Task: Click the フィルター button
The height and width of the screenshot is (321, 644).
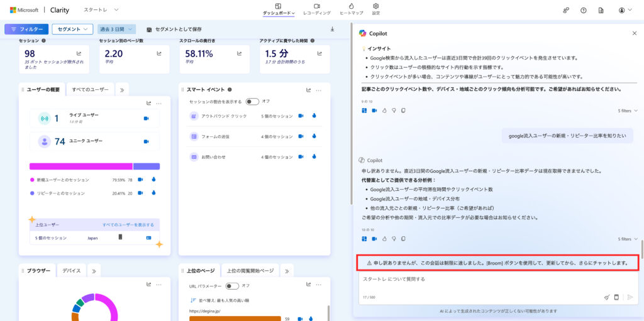Action: pyautogui.click(x=26, y=29)
